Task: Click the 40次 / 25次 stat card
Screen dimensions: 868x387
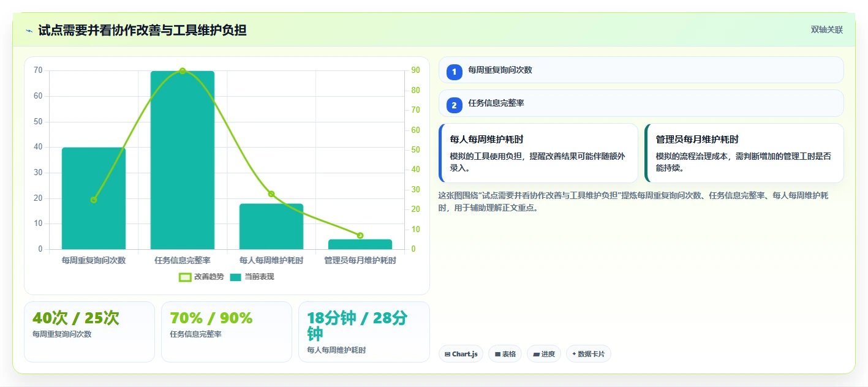Action: click(x=89, y=332)
